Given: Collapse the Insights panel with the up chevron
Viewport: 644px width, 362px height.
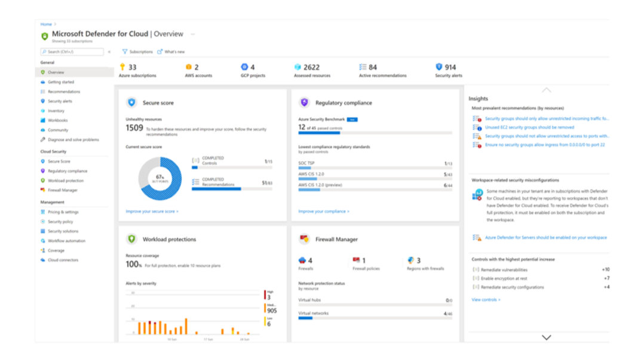Looking at the screenshot, I should point(546,90).
